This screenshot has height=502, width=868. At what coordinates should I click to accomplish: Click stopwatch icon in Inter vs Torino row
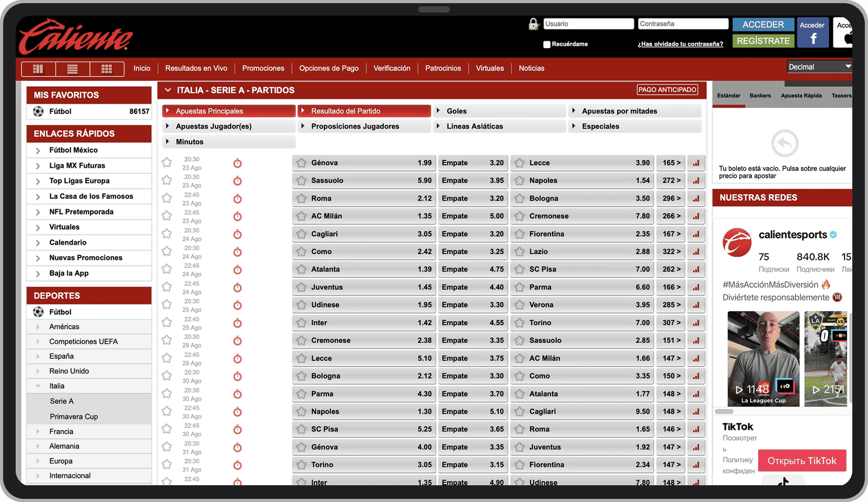pos(237,323)
